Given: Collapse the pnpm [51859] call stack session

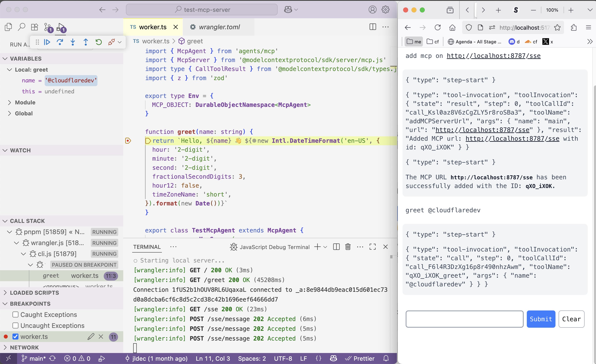Looking at the screenshot, I should coord(9,232).
